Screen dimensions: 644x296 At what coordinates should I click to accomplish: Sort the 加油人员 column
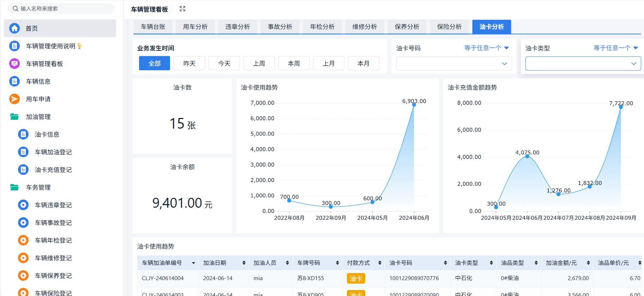(x=287, y=263)
